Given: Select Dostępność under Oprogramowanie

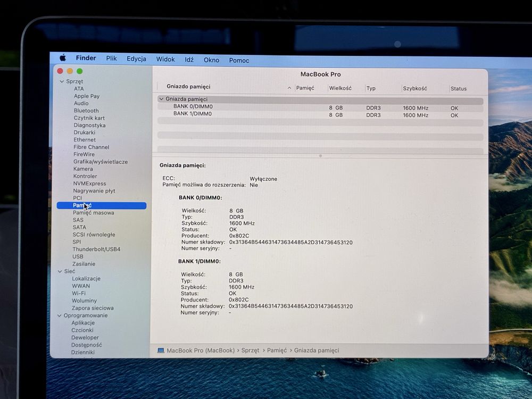Looking at the screenshot, I should click(87, 345).
